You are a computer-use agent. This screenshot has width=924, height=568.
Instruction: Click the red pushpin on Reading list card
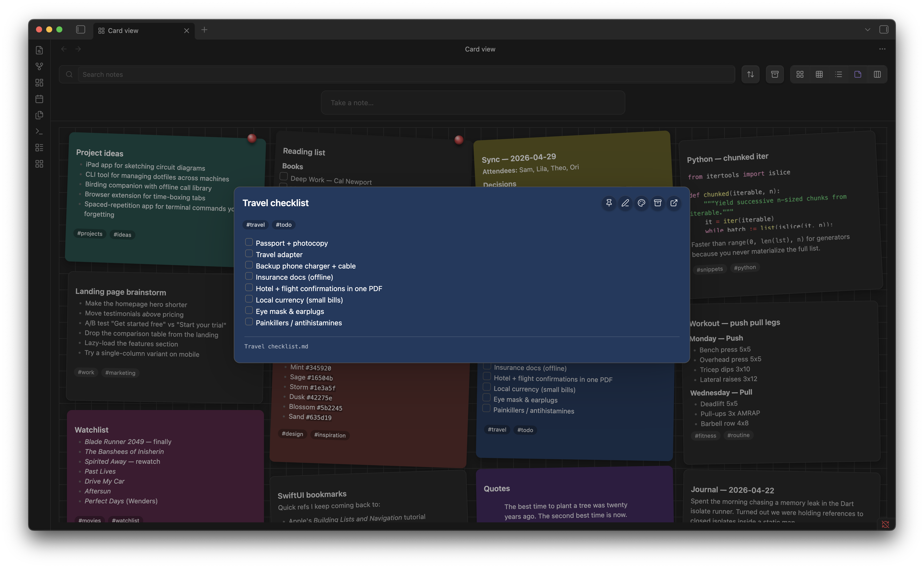(x=459, y=140)
